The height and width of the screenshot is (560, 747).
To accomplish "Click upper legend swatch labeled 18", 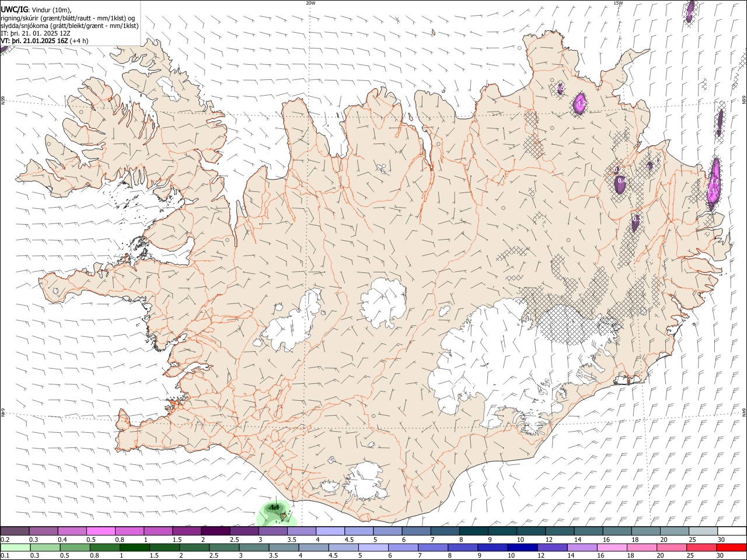I will pos(645,531).
